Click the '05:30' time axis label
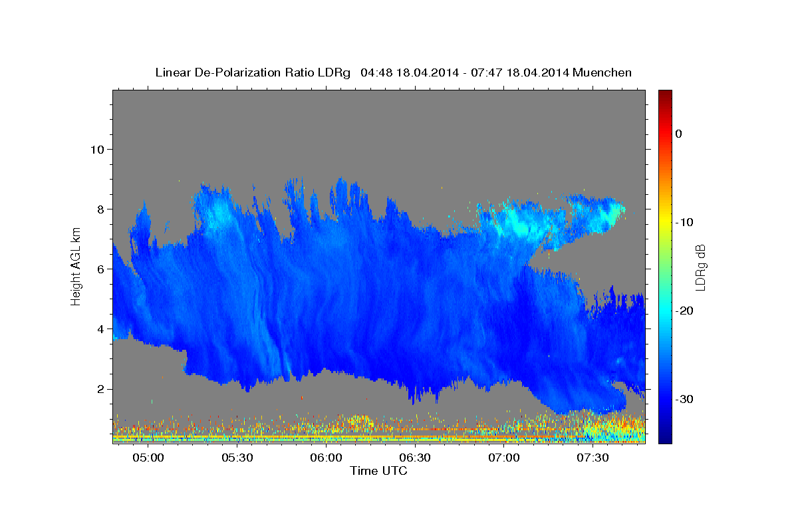This screenshot has width=798, height=532. coord(237,458)
